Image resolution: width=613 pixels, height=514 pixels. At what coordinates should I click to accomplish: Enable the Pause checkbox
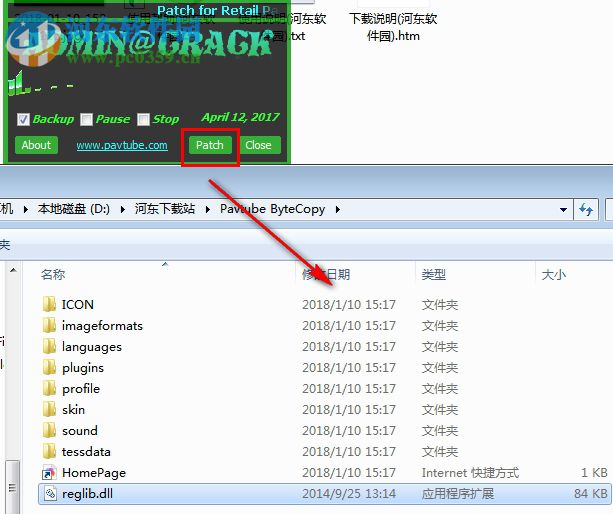(x=86, y=119)
